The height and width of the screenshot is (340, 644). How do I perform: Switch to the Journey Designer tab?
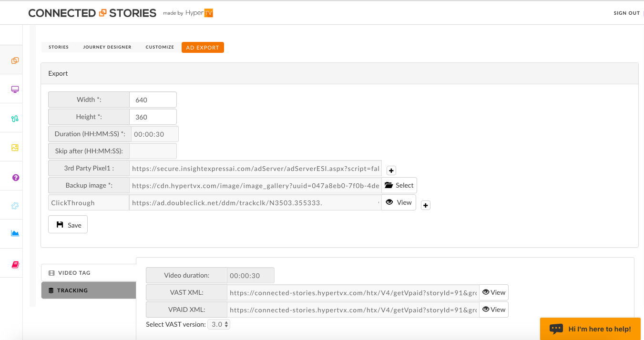tap(107, 47)
